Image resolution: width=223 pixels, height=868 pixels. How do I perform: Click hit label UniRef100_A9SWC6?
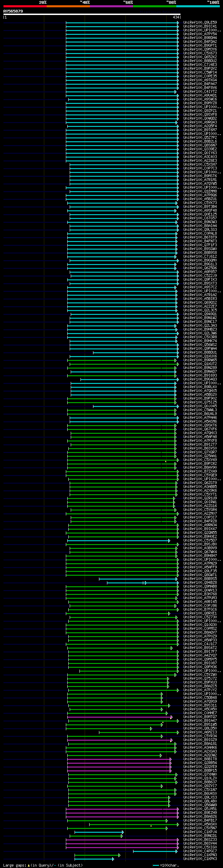click(200, 99)
